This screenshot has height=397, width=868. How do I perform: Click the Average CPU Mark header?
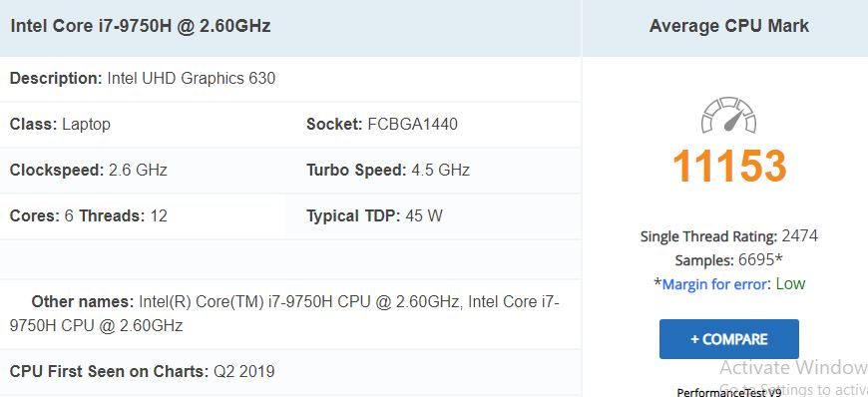728,26
